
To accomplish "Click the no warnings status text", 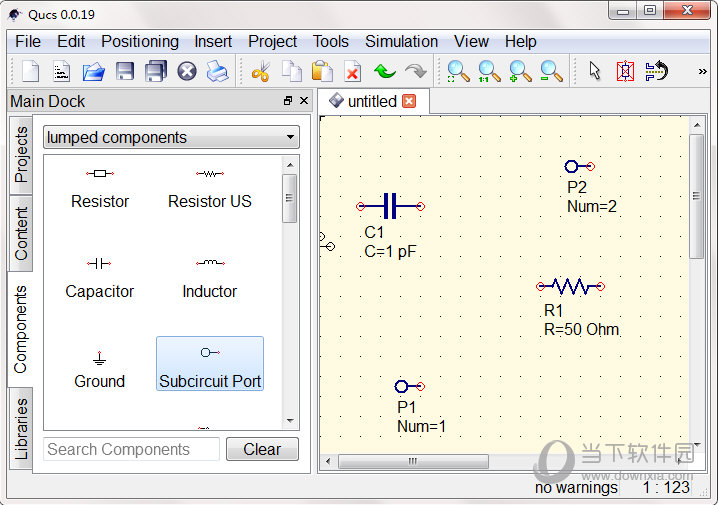I will click(576, 488).
